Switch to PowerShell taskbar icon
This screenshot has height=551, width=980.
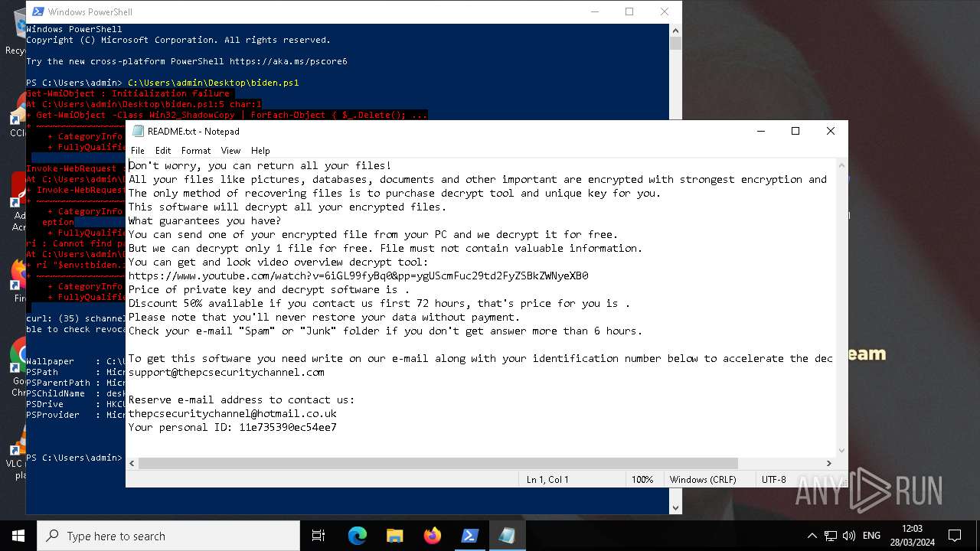click(469, 536)
